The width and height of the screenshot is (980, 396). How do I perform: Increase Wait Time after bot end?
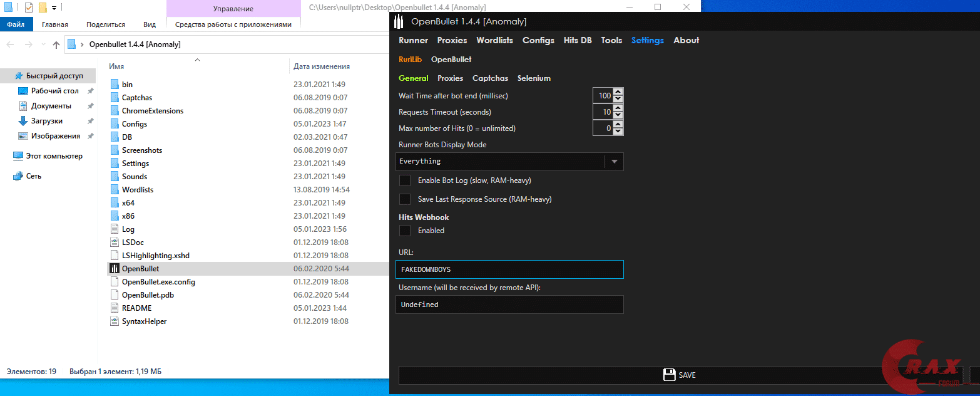pyautogui.click(x=618, y=92)
